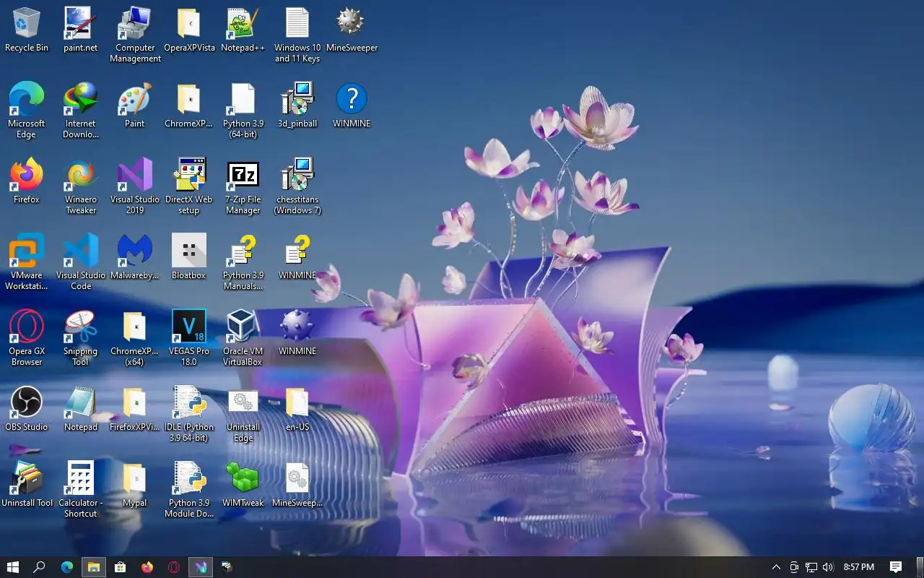Screen dimensions: 924x578
Task: Launch paint.net from the desktop
Action: tap(81, 30)
